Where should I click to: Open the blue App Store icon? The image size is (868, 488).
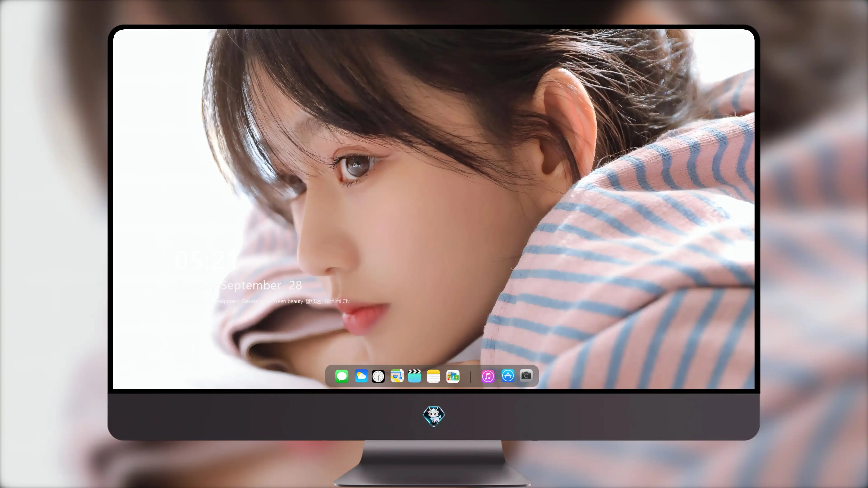pyautogui.click(x=508, y=375)
